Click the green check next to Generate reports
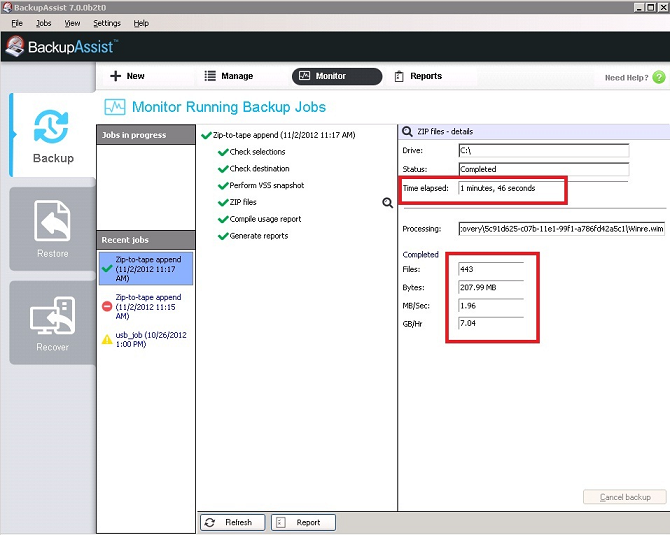 (x=223, y=236)
